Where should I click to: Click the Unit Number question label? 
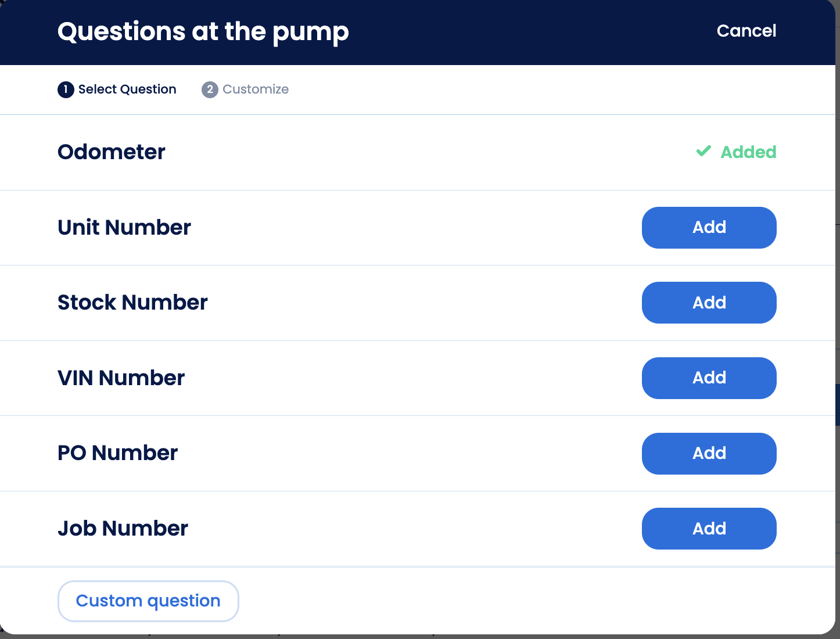click(x=124, y=228)
